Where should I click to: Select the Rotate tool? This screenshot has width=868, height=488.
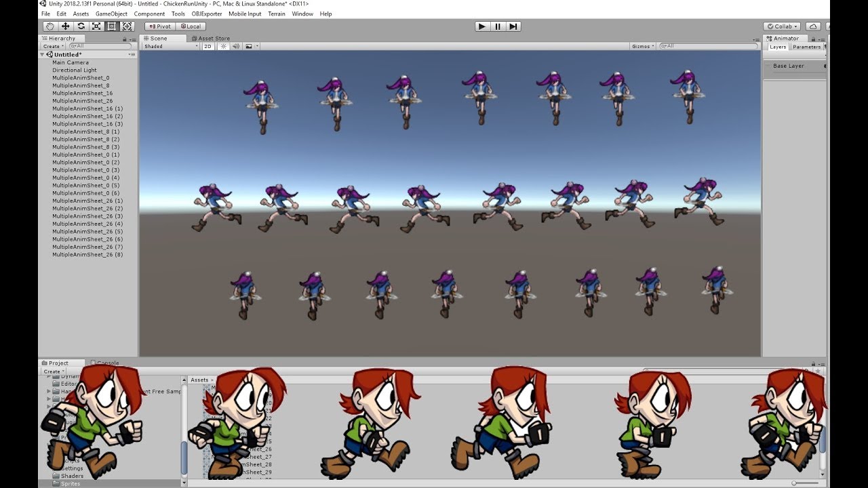tap(81, 26)
